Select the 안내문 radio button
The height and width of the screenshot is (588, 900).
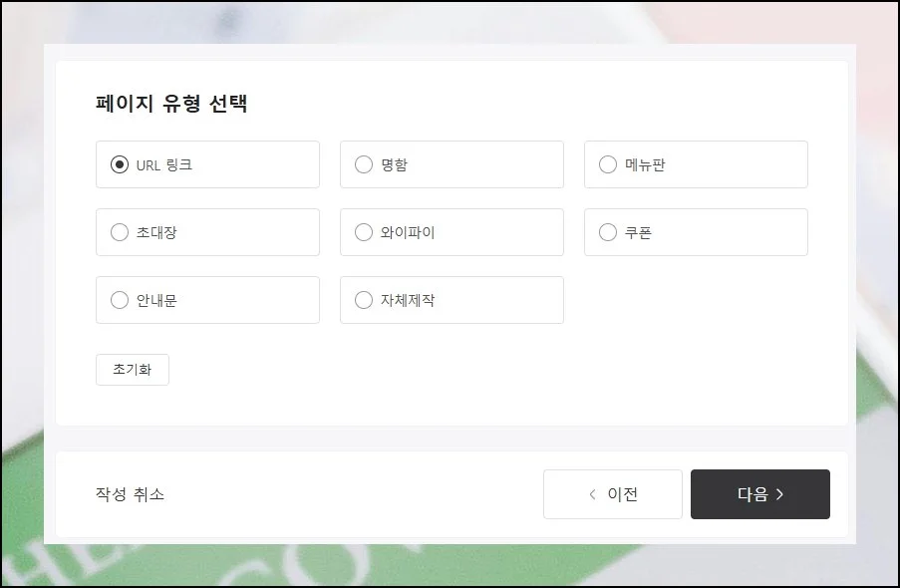point(120,300)
